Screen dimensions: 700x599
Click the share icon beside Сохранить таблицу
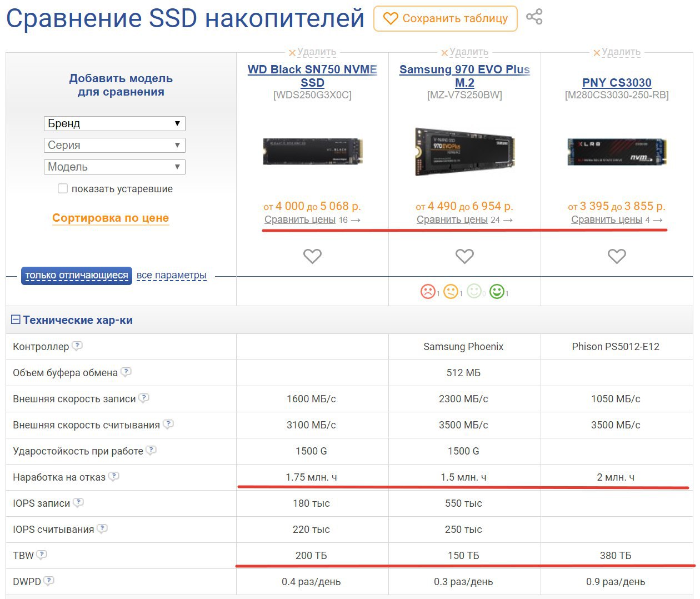534,17
